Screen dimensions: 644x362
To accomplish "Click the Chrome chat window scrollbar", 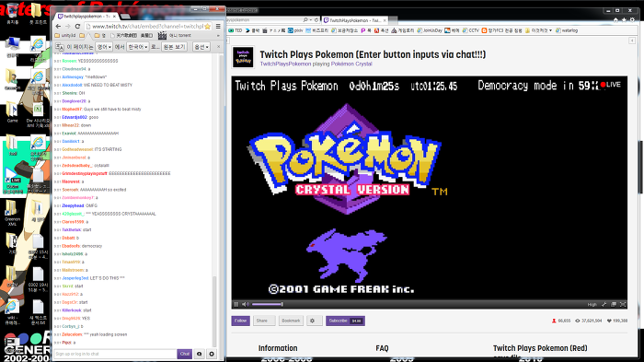I will [x=214, y=311].
